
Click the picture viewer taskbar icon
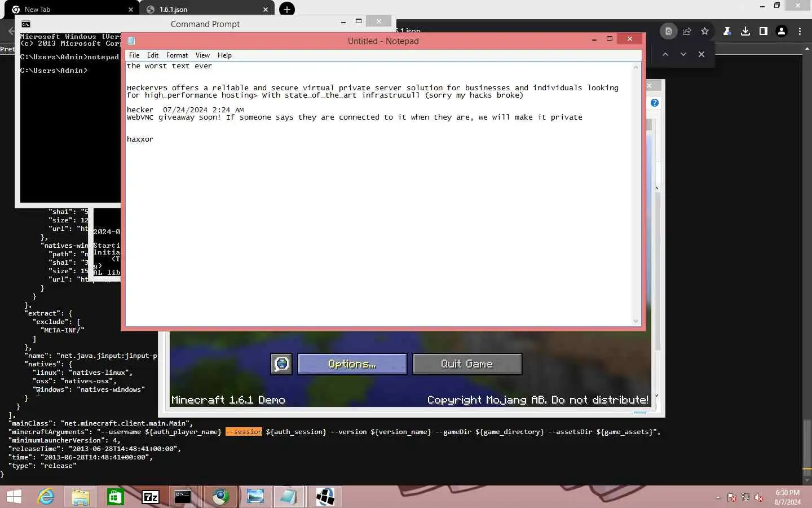[255, 497]
